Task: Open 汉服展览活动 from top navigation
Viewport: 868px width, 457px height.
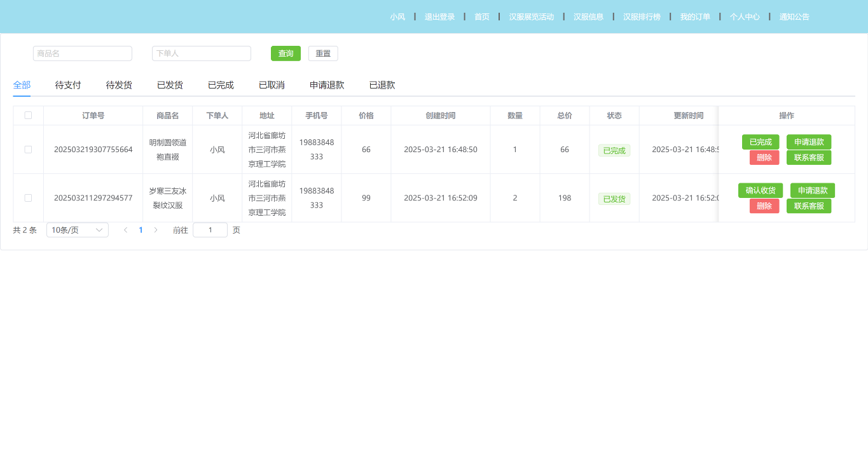Action: click(532, 17)
